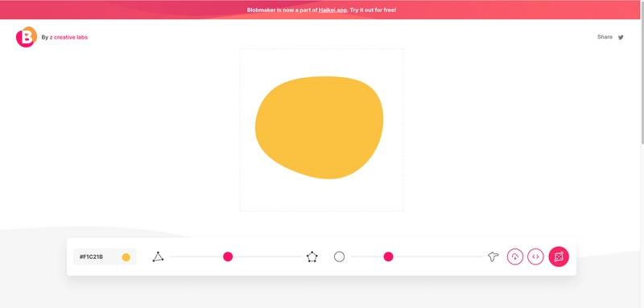The height and width of the screenshot is (308, 644).
Task: Click the Blobmaker logo icon
Action: (27, 37)
